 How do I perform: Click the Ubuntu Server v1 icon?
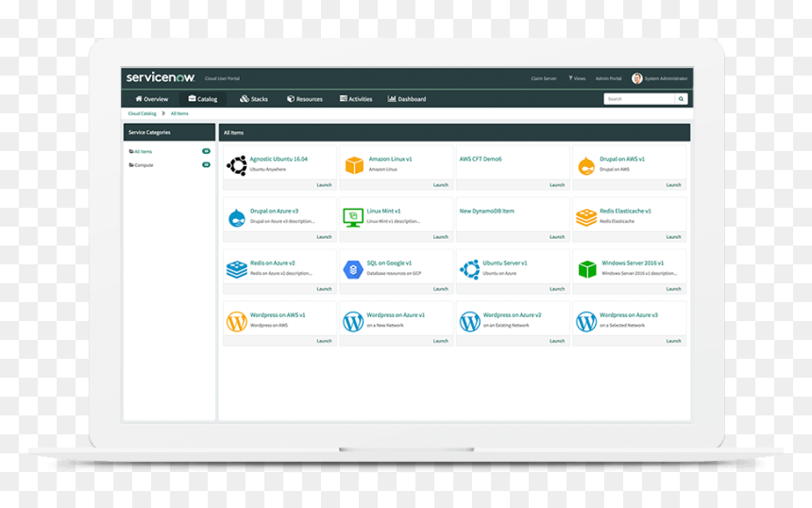(x=469, y=269)
